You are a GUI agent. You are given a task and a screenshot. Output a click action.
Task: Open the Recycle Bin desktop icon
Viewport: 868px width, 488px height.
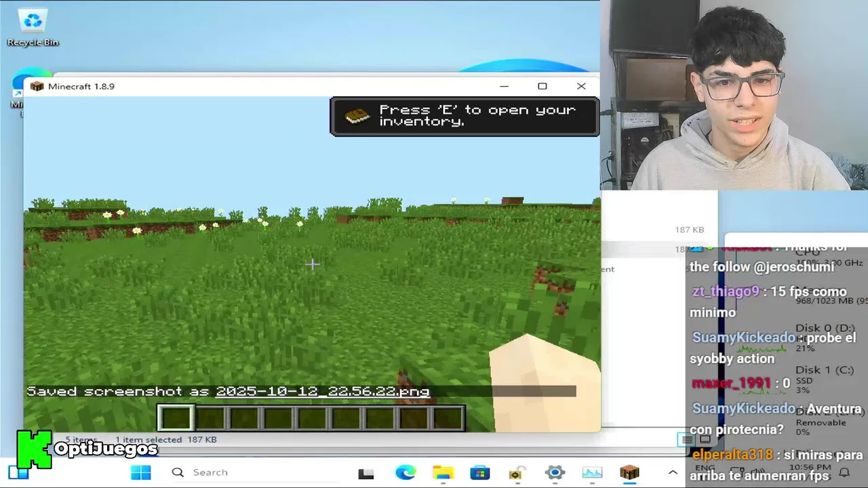pos(33,27)
